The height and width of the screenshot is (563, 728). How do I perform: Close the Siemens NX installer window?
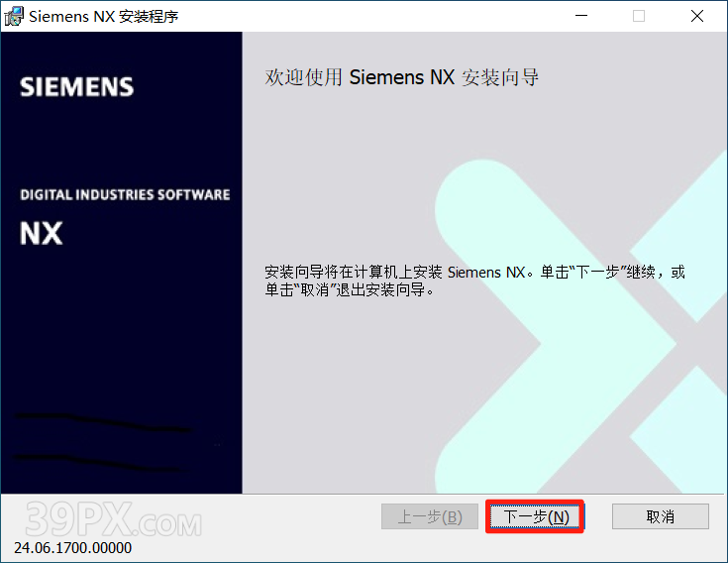pyautogui.click(x=697, y=16)
